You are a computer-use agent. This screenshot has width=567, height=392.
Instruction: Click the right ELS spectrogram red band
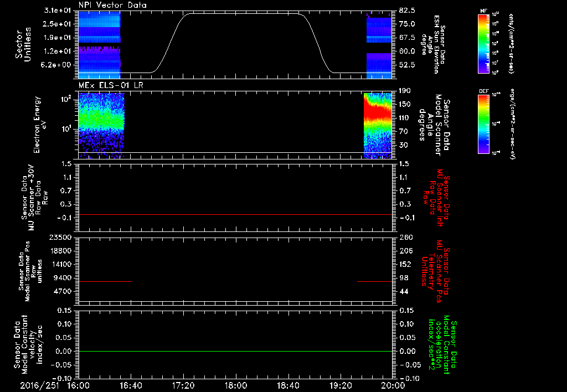pos(378,110)
